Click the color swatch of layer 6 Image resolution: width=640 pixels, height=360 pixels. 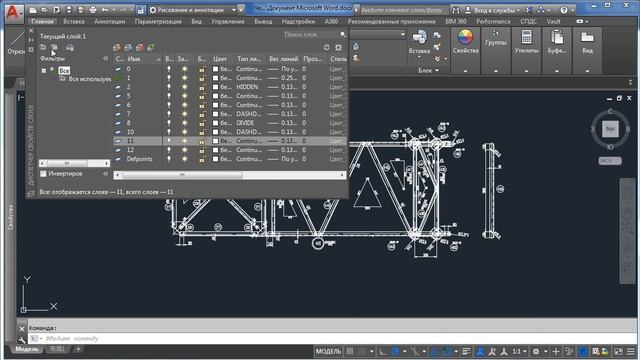click(216, 105)
